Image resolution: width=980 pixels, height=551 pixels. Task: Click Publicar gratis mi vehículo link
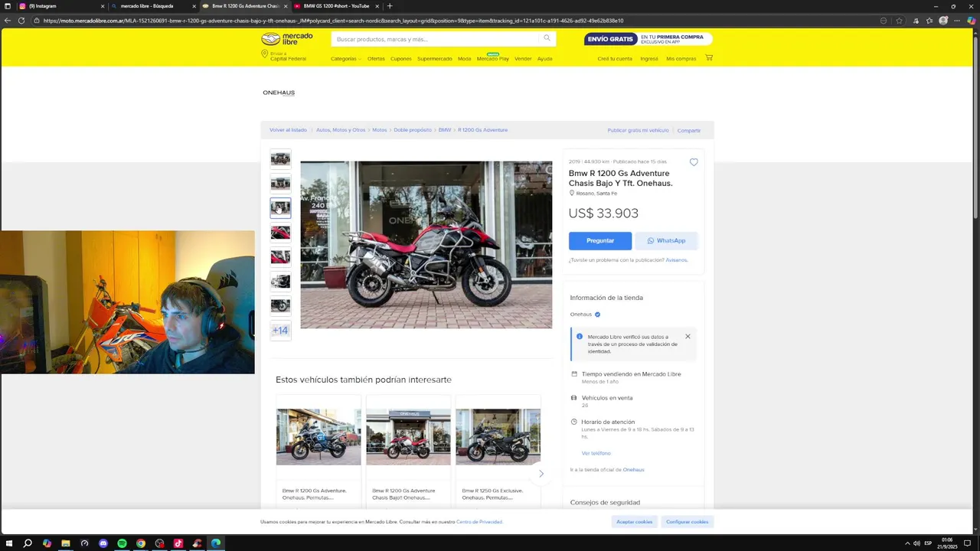638,130
